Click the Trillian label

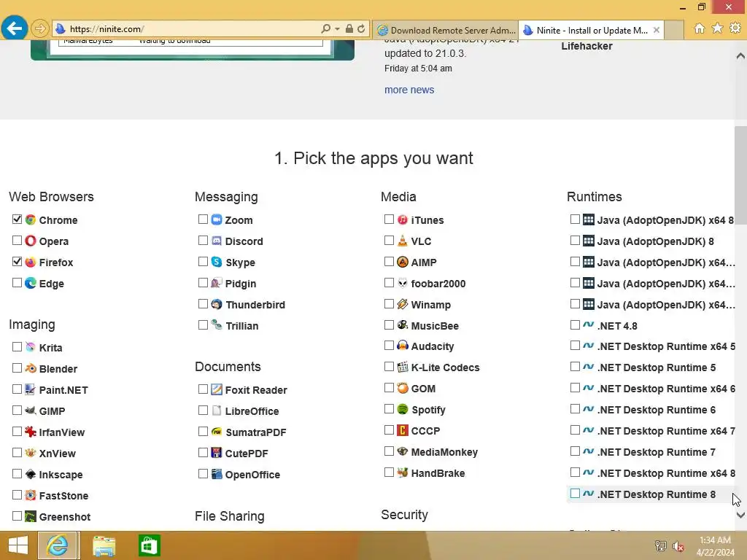242,326
